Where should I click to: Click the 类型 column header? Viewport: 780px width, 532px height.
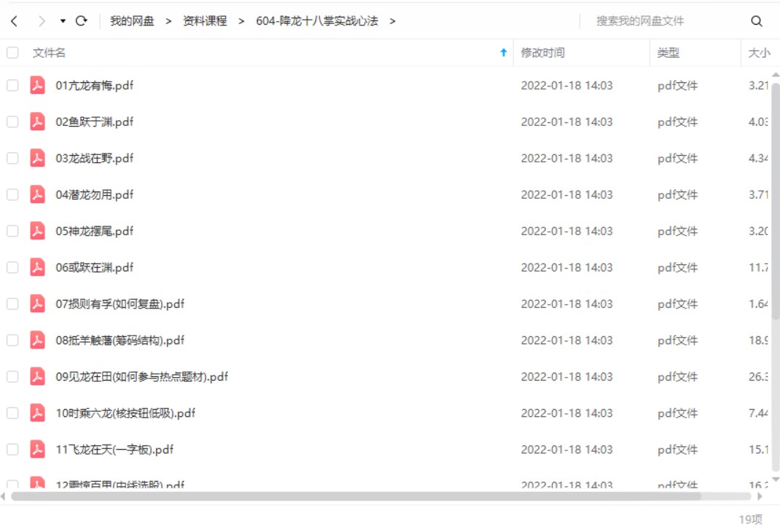[669, 52]
